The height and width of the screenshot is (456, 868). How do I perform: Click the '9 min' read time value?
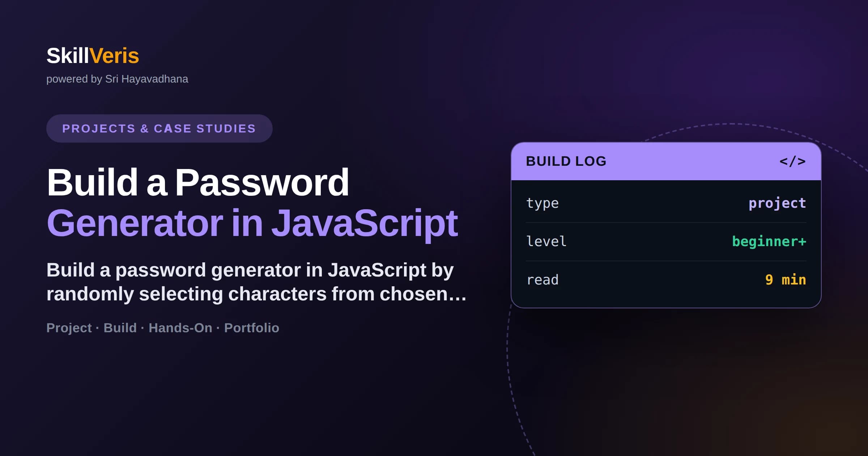(786, 280)
